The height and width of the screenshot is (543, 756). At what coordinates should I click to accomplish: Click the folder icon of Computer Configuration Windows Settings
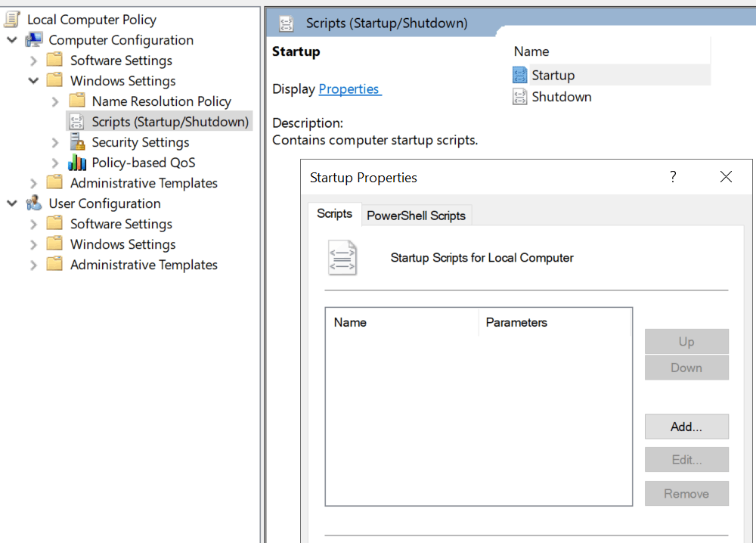click(x=54, y=80)
